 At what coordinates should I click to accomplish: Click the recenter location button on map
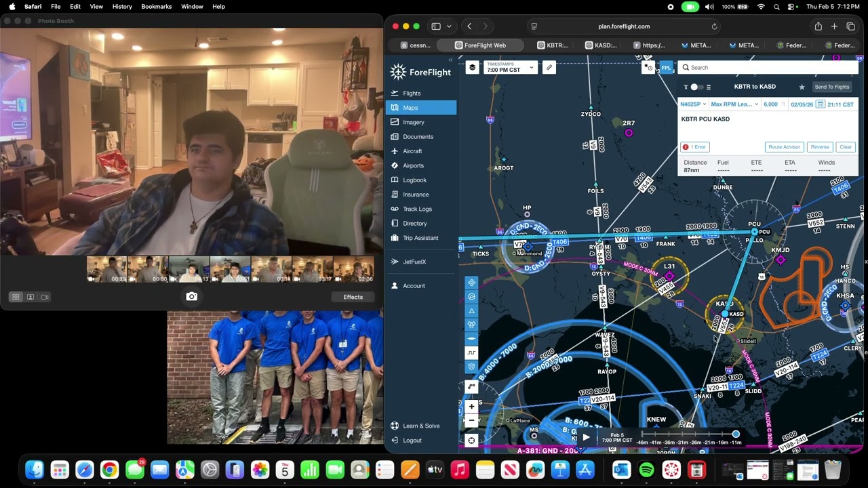pos(471,440)
